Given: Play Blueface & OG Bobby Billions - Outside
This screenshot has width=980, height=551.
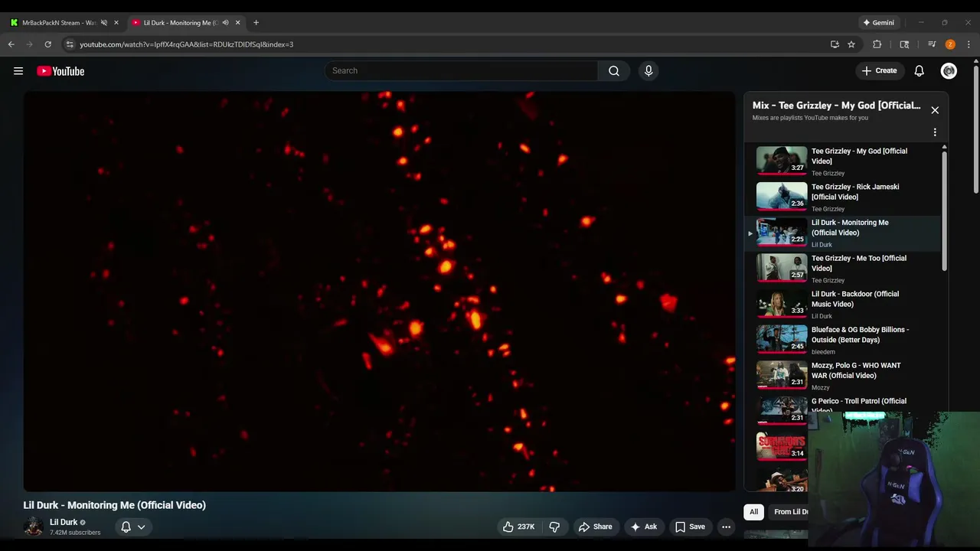Looking at the screenshot, I should pyautogui.click(x=842, y=340).
